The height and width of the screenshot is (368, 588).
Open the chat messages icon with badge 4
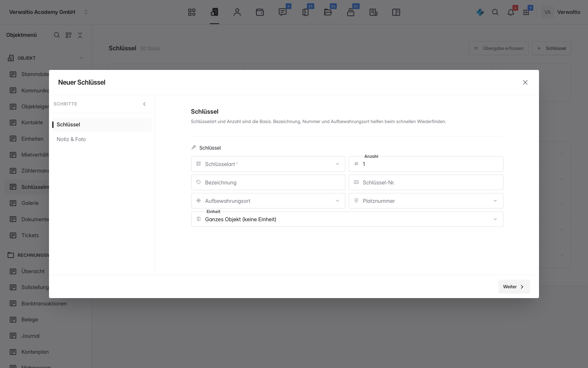pos(283,12)
